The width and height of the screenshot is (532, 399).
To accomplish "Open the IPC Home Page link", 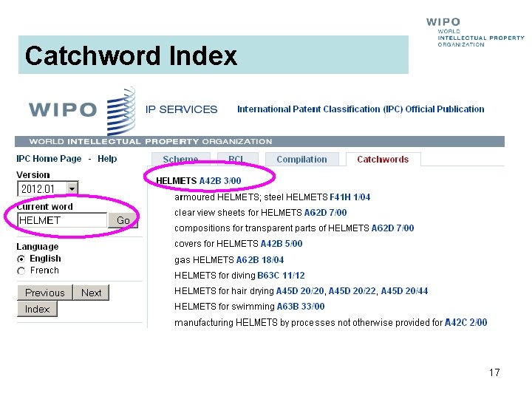I will (x=49, y=158).
